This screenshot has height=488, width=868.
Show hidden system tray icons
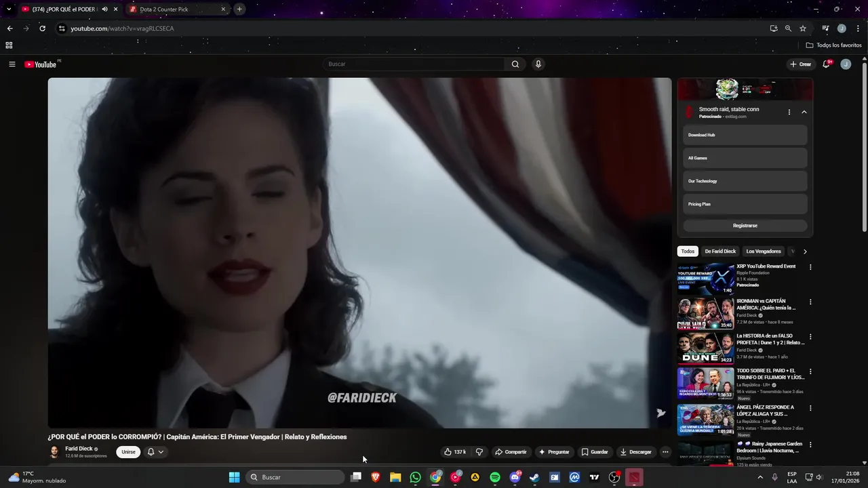tap(759, 477)
